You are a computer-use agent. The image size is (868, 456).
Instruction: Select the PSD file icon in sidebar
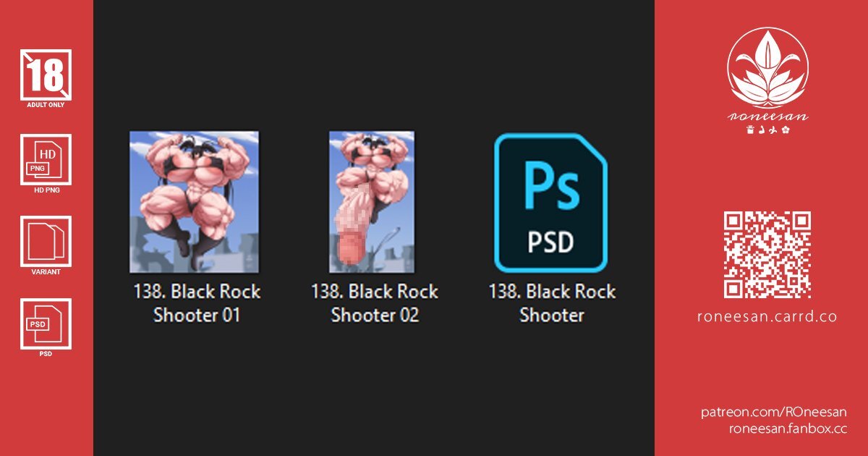(x=46, y=324)
